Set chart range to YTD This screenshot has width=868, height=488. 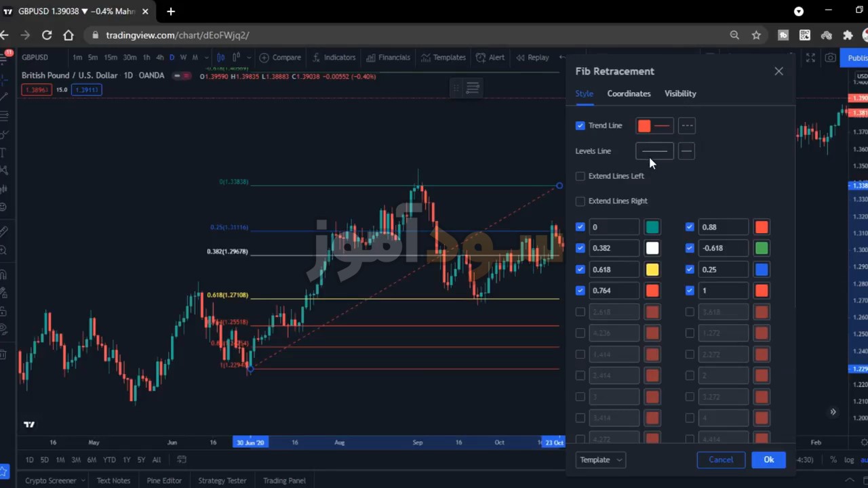[108, 460]
